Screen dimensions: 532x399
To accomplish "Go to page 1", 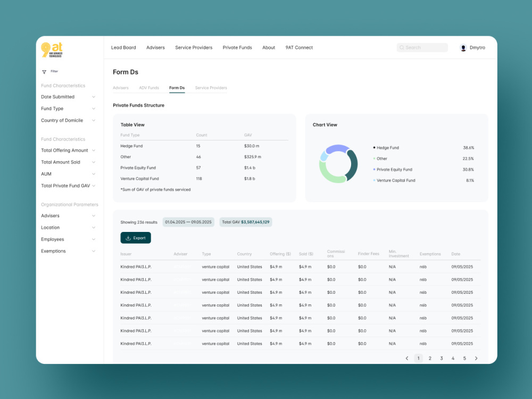I will (x=418, y=358).
